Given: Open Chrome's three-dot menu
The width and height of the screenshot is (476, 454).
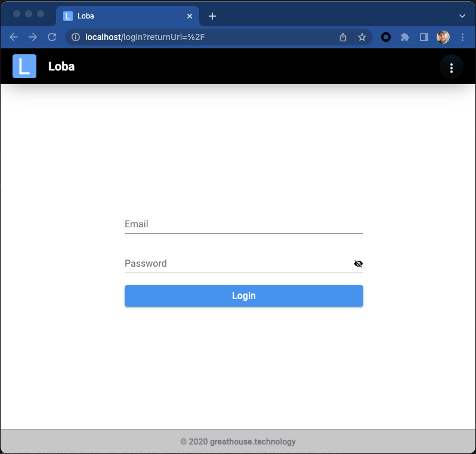Looking at the screenshot, I should (462, 37).
